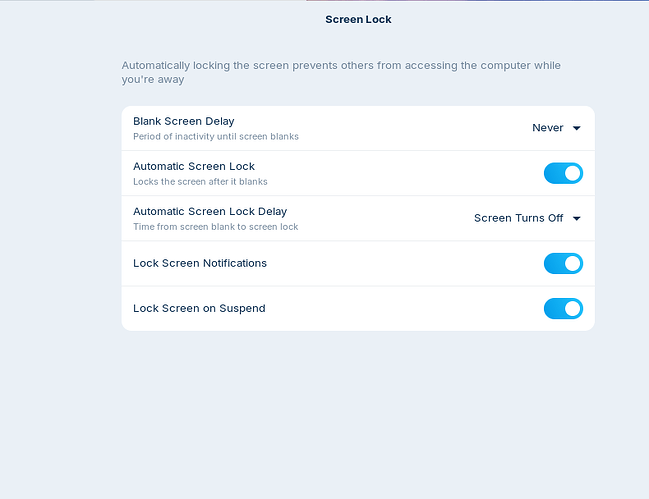The width and height of the screenshot is (649, 499).
Task: Click the "Period of inactivity until screen blanks" subtitle
Action: click(216, 136)
